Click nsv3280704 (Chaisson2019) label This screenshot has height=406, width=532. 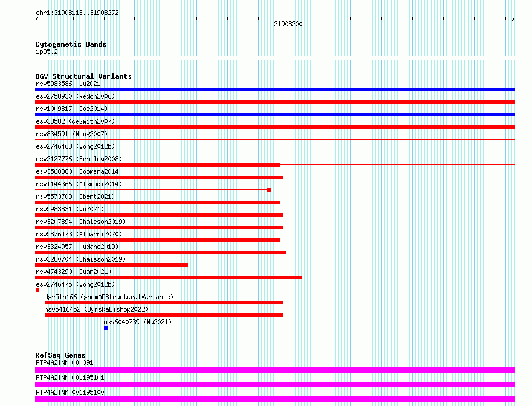(81, 259)
